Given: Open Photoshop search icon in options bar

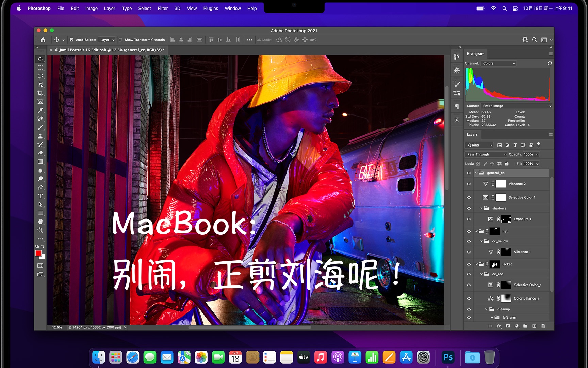Looking at the screenshot, I should click(x=534, y=40).
